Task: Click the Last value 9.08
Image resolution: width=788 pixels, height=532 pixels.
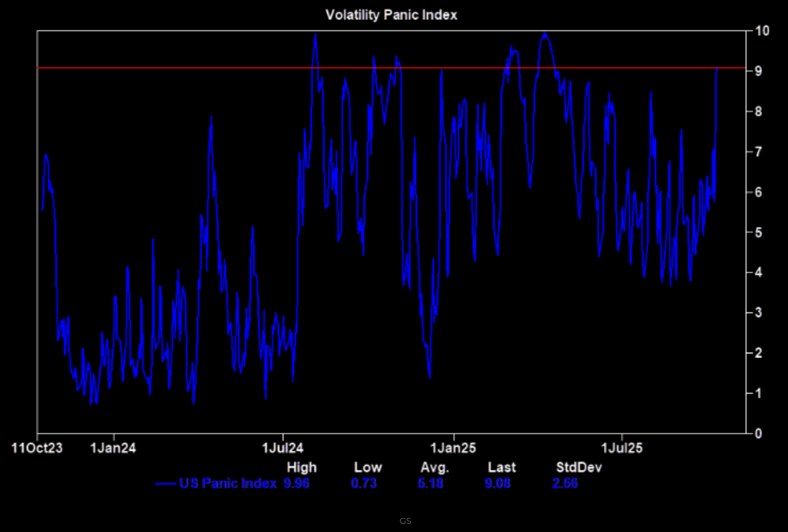Action: pyautogui.click(x=497, y=484)
